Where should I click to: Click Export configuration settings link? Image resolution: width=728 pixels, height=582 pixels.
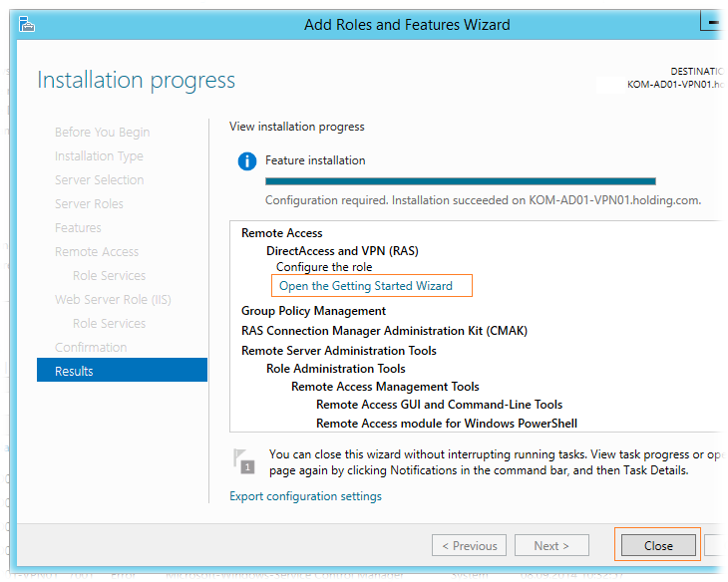(305, 496)
